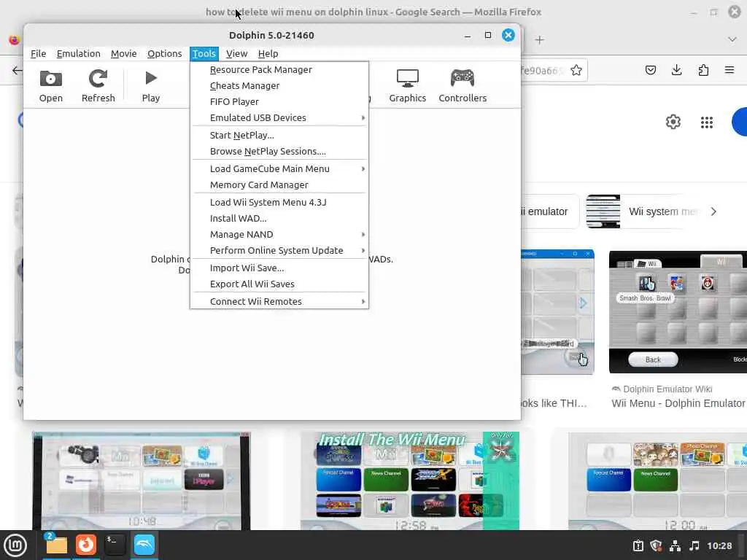
Task: Select Browse NetPlay Sessions....
Action: tap(279, 152)
